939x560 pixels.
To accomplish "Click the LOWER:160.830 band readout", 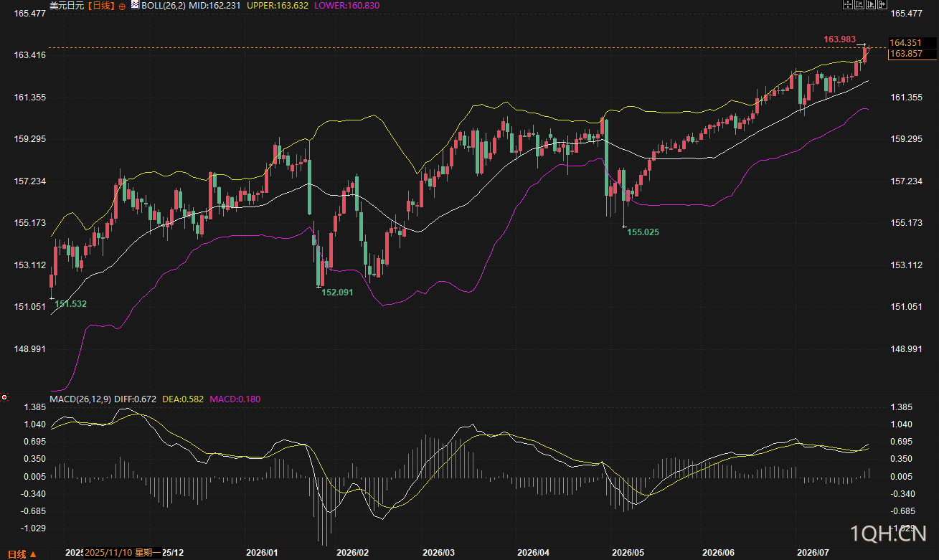I will coord(348,5).
